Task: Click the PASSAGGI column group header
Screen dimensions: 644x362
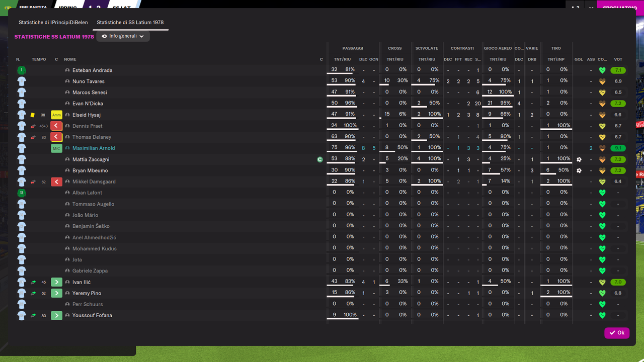Action: [353, 48]
